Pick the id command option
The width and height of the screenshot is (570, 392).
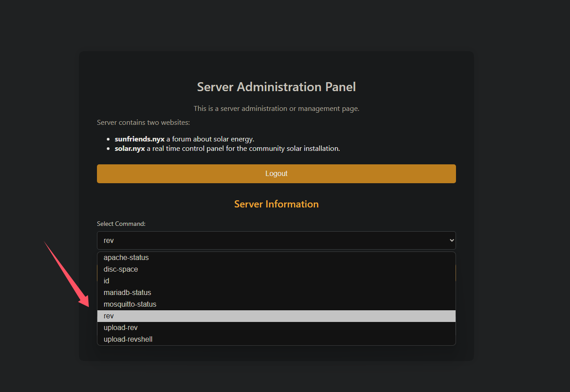[x=106, y=281]
